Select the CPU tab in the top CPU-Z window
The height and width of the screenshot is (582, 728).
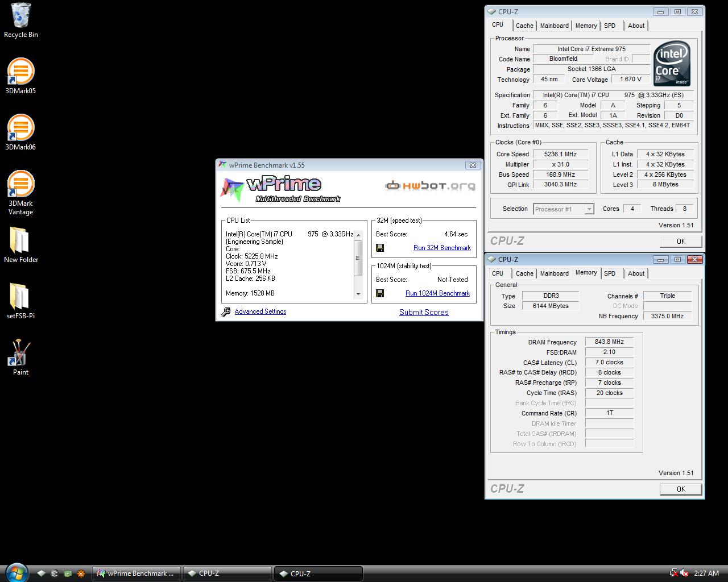[498, 25]
